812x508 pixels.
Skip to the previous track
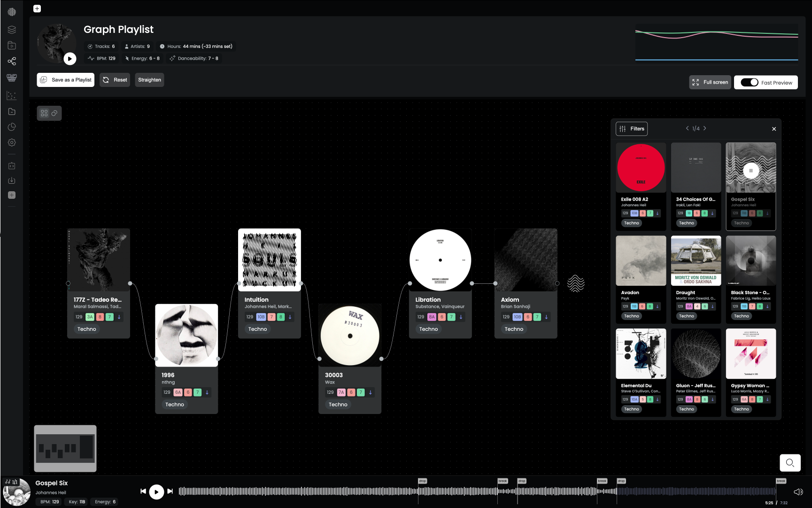pyautogui.click(x=143, y=492)
